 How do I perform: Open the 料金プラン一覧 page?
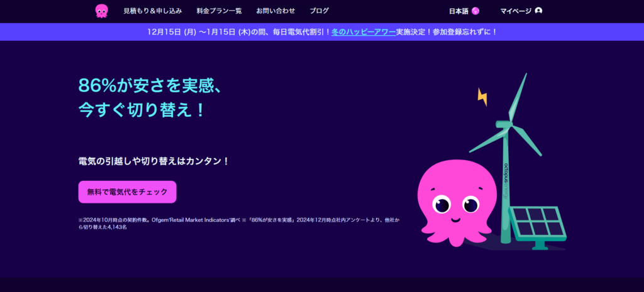[x=221, y=11]
